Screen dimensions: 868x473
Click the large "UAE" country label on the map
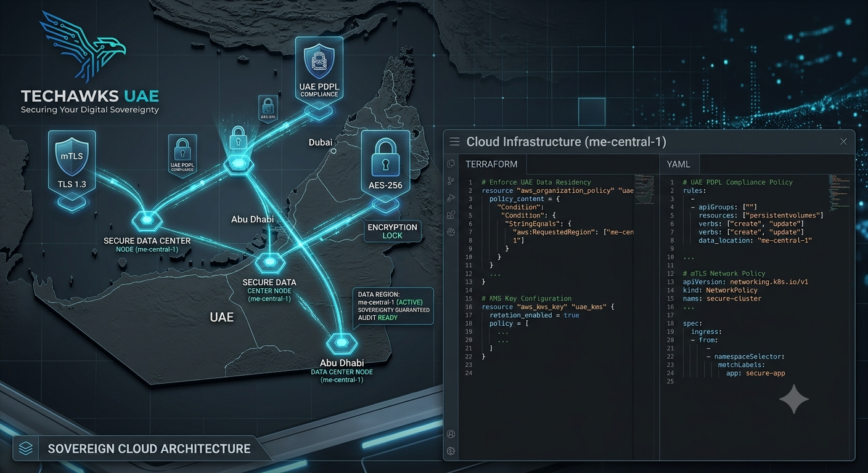tap(222, 317)
